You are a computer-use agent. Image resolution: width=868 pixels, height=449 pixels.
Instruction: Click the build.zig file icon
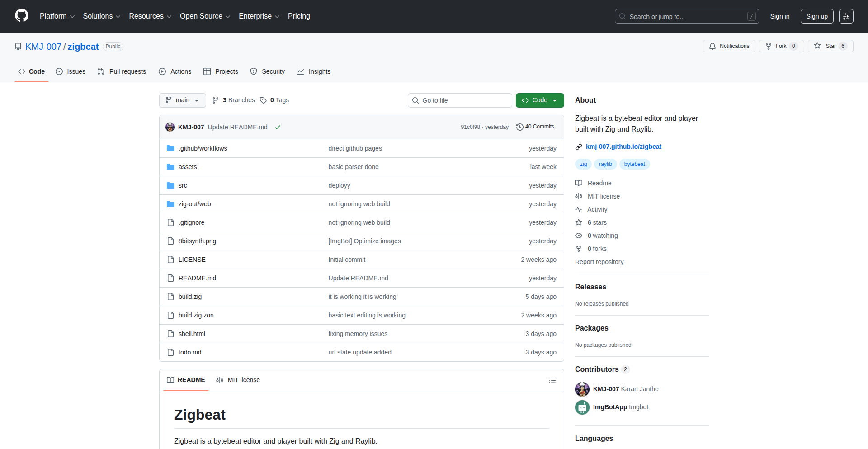170,297
